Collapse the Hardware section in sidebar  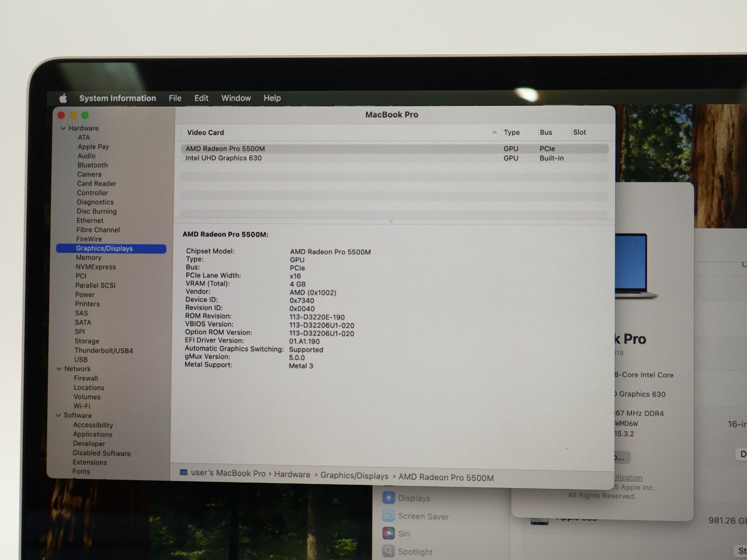point(63,128)
